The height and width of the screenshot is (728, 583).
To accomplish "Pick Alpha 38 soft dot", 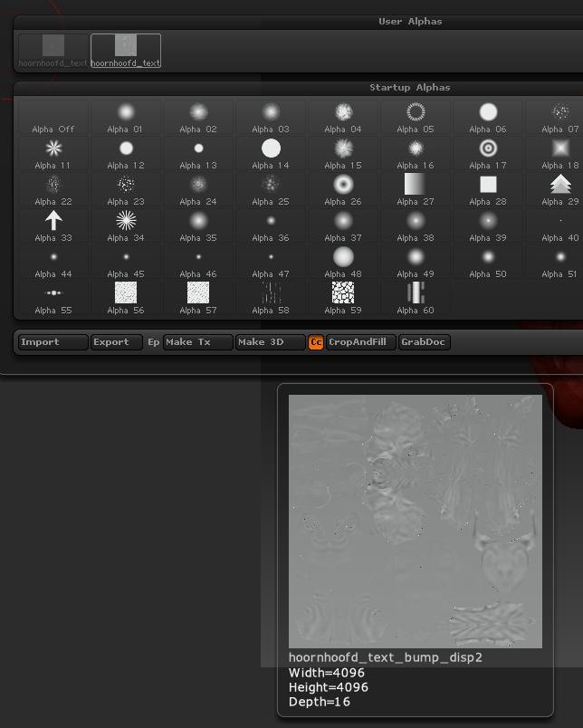I will coord(416,226).
